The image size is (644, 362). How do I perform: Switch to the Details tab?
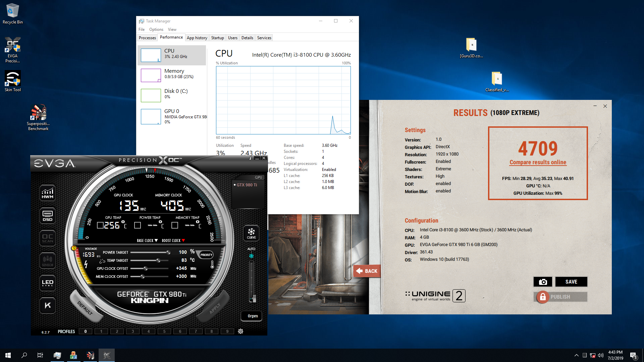[x=247, y=38]
